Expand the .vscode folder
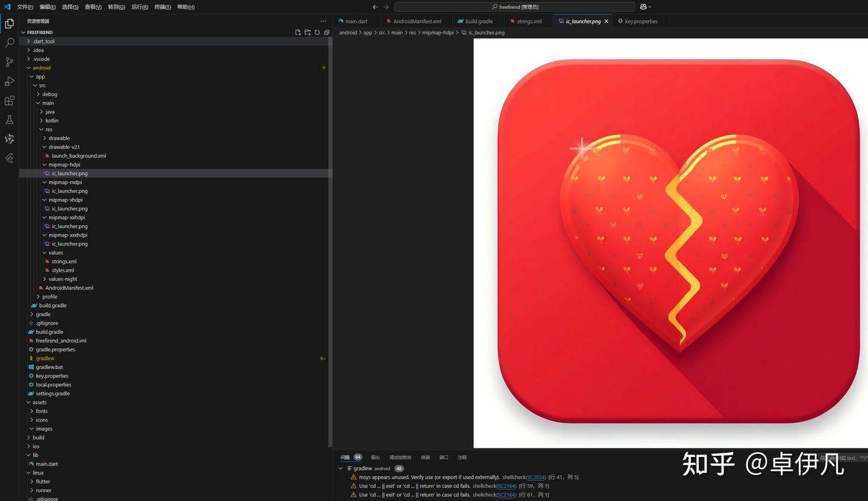 (x=41, y=59)
